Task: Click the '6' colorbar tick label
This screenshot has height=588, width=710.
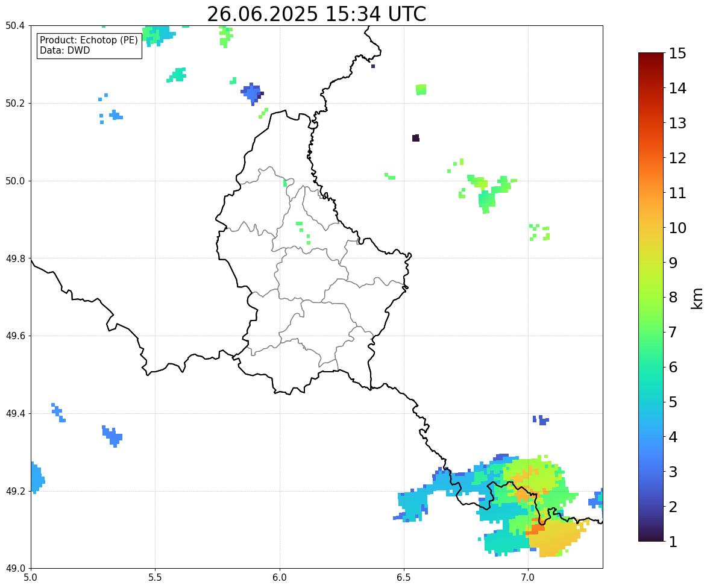Action: click(x=673, y=367)
